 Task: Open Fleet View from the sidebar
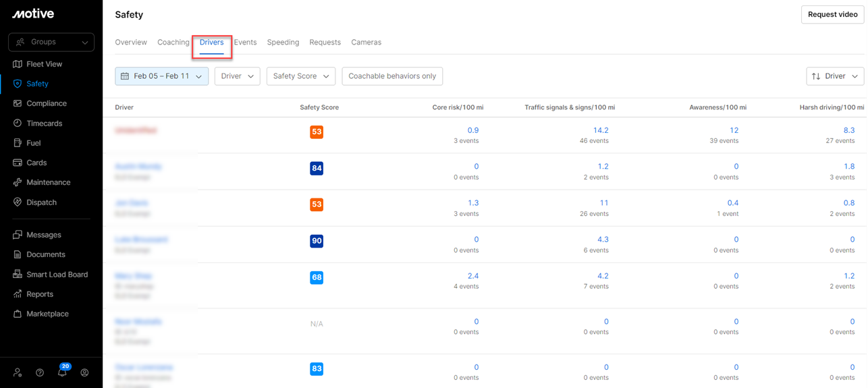click(x=44, y=64)
